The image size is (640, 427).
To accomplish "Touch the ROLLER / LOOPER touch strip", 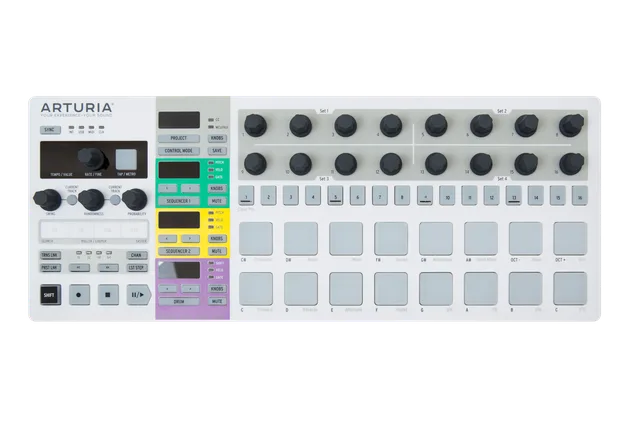I will click(x=94, y=230).
